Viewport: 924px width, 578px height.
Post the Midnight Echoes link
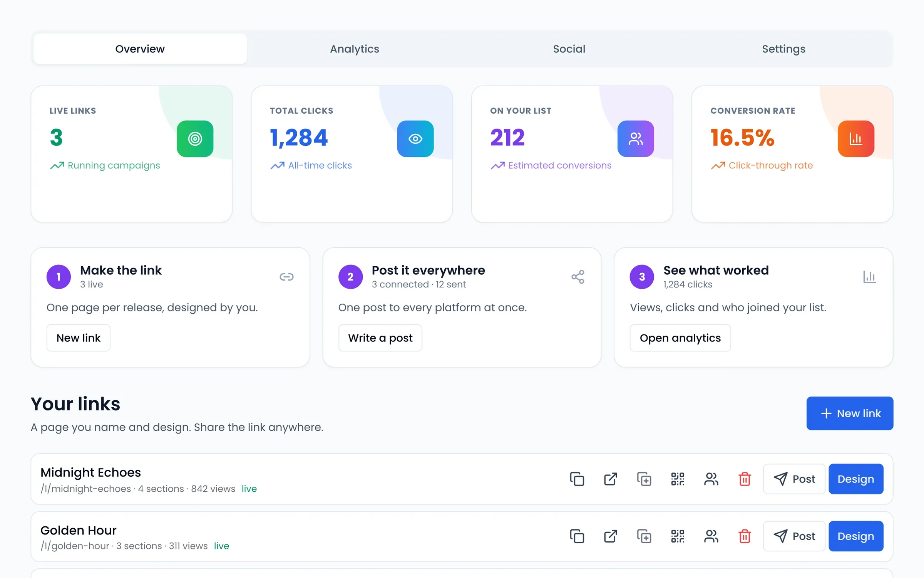coord(794,479)
